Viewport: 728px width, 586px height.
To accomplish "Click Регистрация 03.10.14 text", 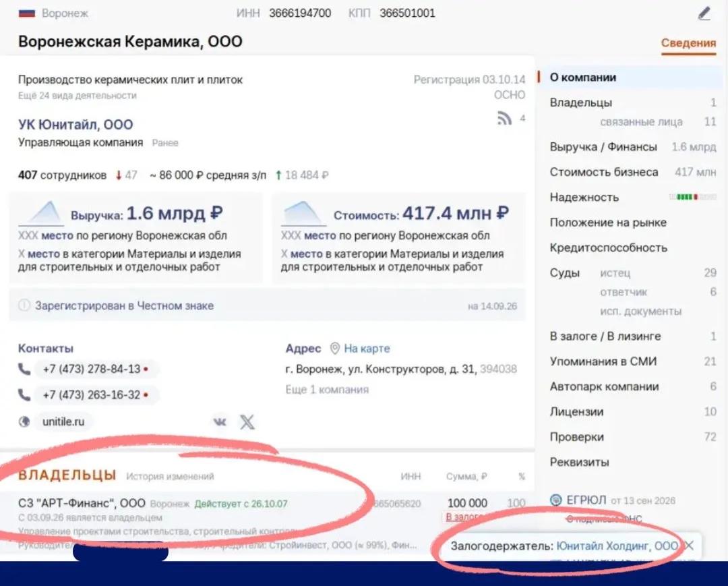I will coord(469,80).
